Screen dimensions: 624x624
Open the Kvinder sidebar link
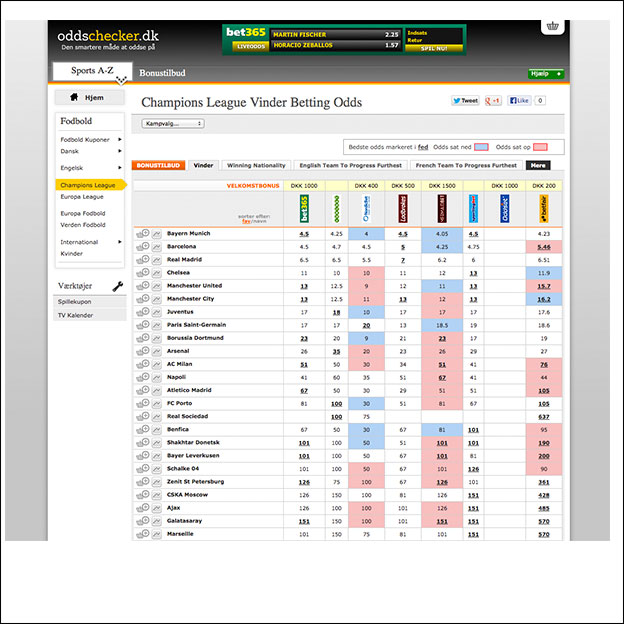click(x=72, y=254)
